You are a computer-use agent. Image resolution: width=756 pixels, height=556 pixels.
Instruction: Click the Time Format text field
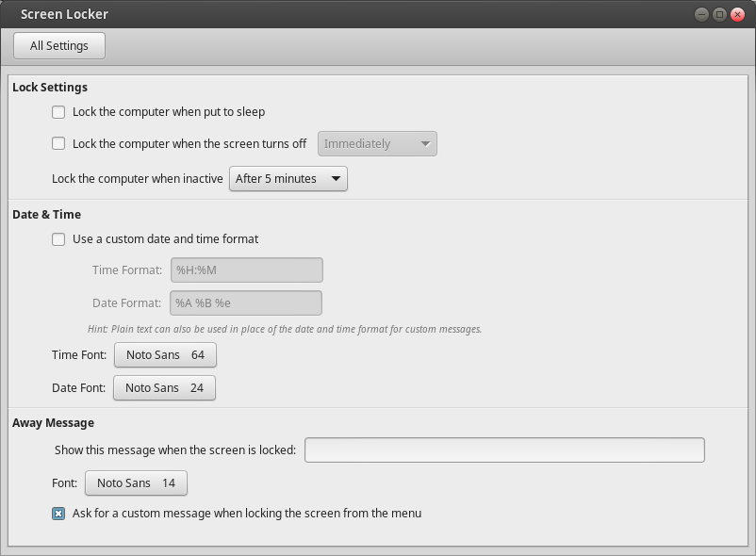(x=246, y=270)
